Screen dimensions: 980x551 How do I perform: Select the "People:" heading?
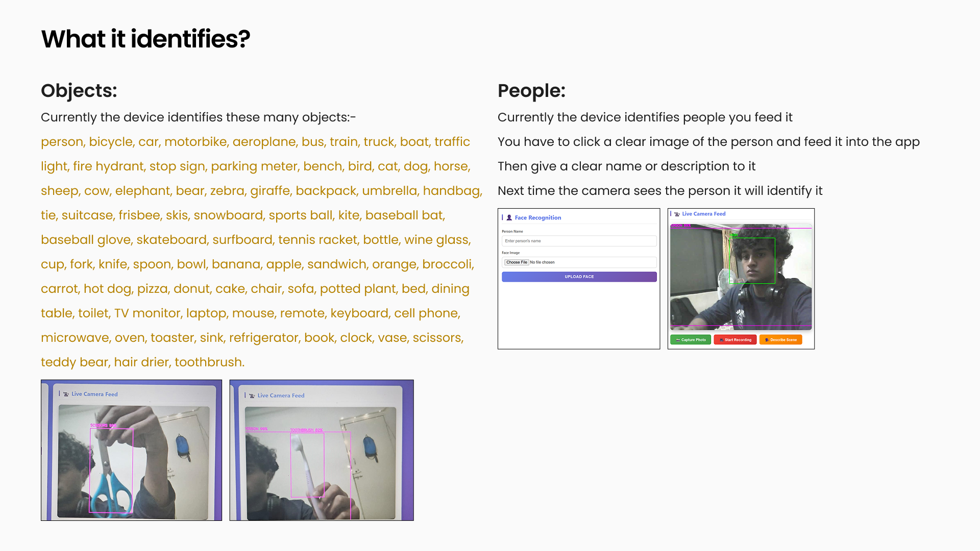pyautogui.click(x=531, y=91)
